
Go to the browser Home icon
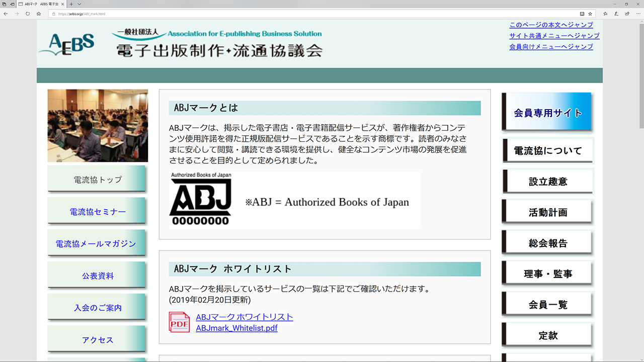[39, 14]
